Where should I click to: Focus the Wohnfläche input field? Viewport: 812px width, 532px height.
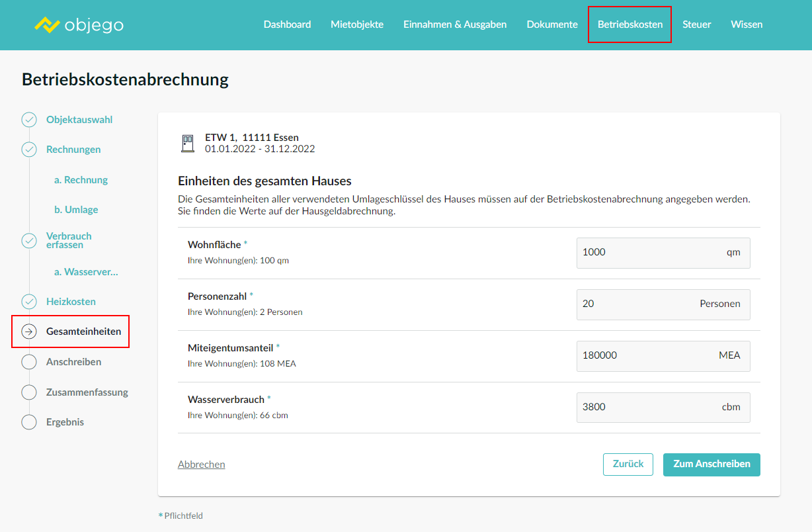pos(648,253)
